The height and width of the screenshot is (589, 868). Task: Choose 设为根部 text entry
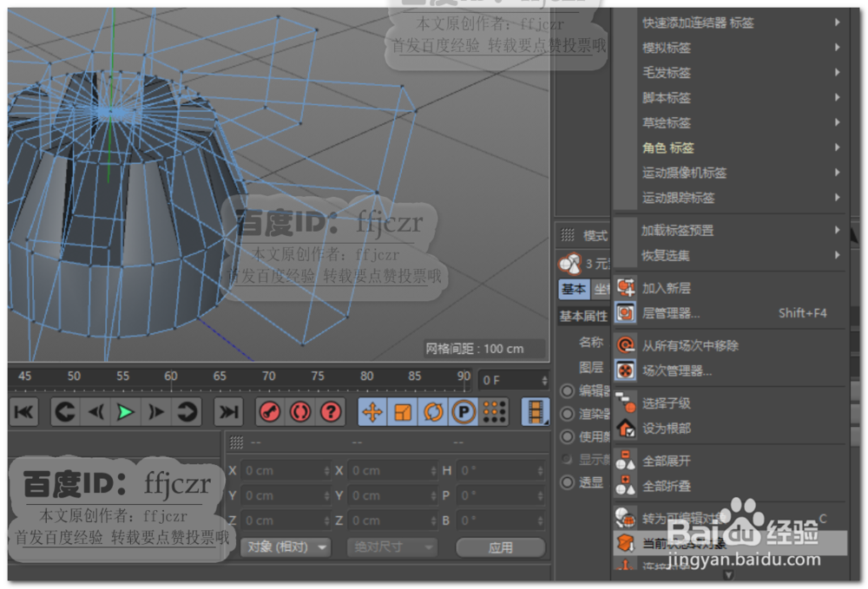coord(667,428)
